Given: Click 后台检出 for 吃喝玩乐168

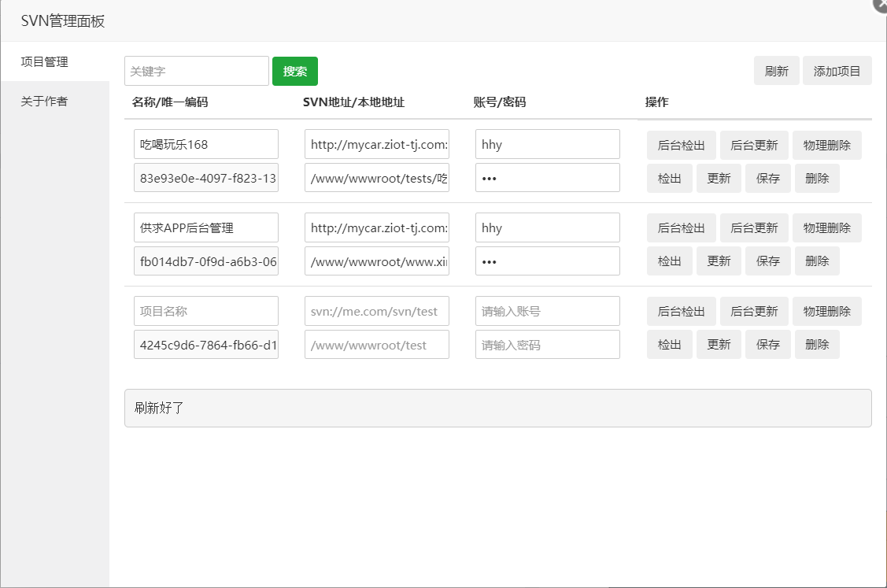Looking at the screenshot, I should (681, 146).
